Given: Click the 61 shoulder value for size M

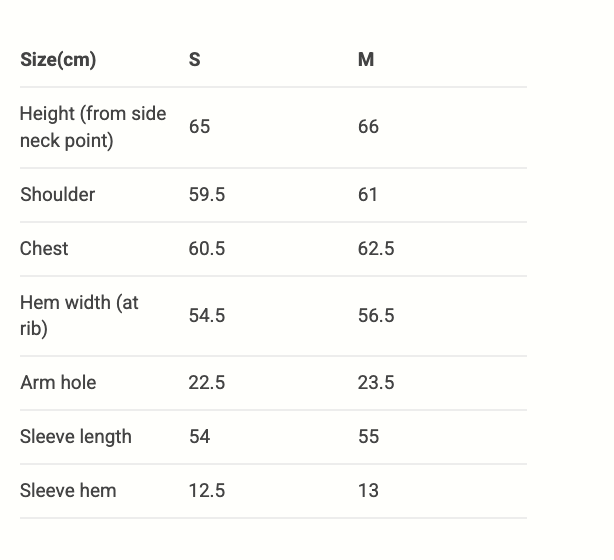Looking at the screenshot, I should [368, 195].
